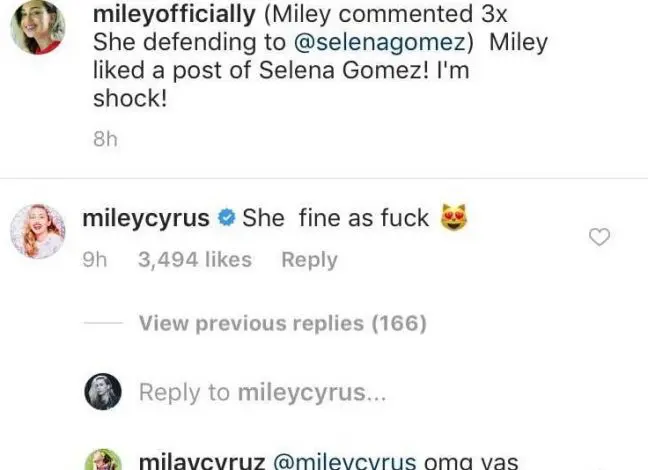Like the mileycyrus comment with the heart

click(x=599, y=237)
